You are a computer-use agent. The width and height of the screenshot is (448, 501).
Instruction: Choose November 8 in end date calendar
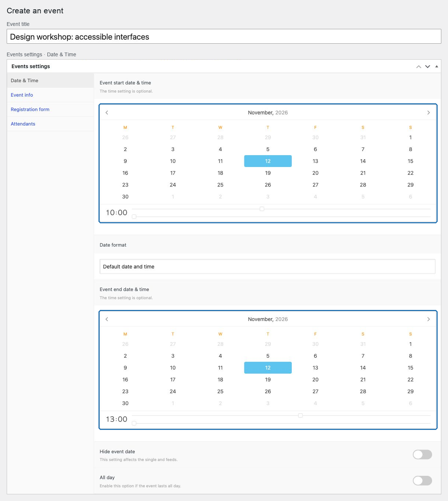[x=410, y=356]
